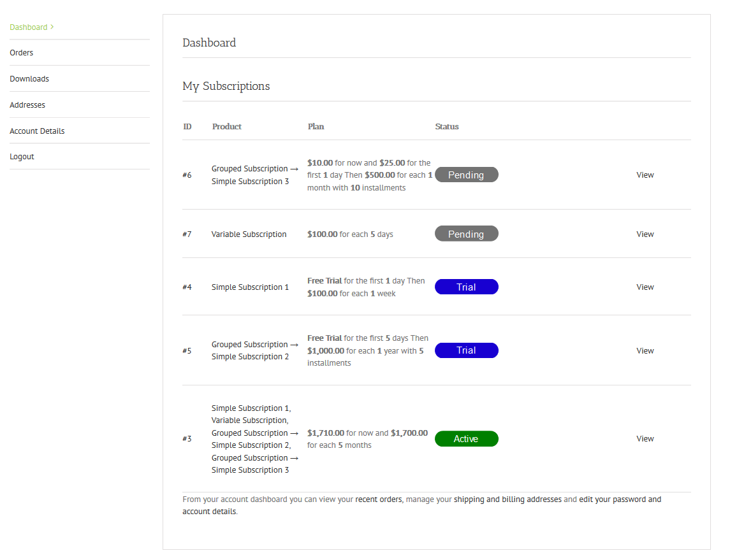Click the $1,710.00 for now plan text
730x560 pixels.
367,439
